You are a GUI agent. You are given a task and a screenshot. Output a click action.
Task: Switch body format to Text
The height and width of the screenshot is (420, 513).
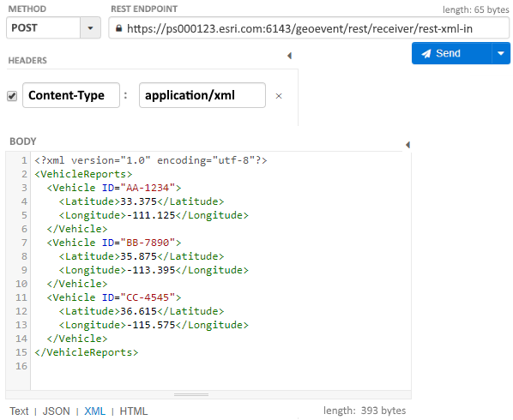tap(19, 411)
